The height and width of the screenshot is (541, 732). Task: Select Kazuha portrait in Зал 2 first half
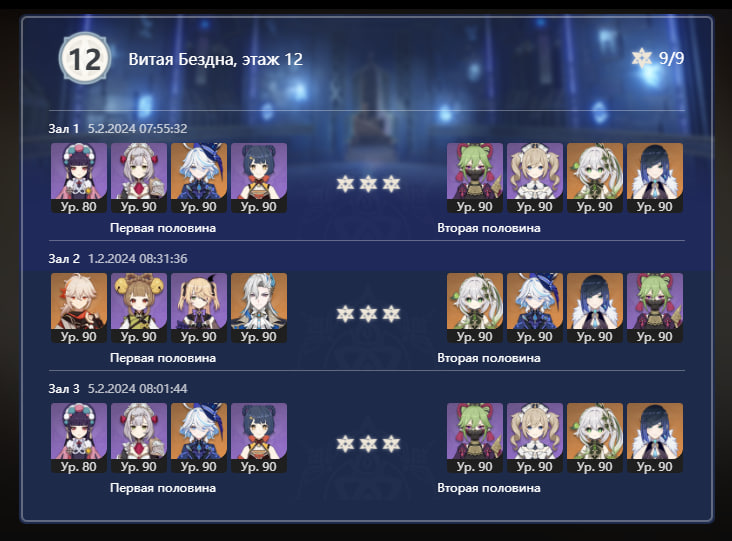point(79,308)
